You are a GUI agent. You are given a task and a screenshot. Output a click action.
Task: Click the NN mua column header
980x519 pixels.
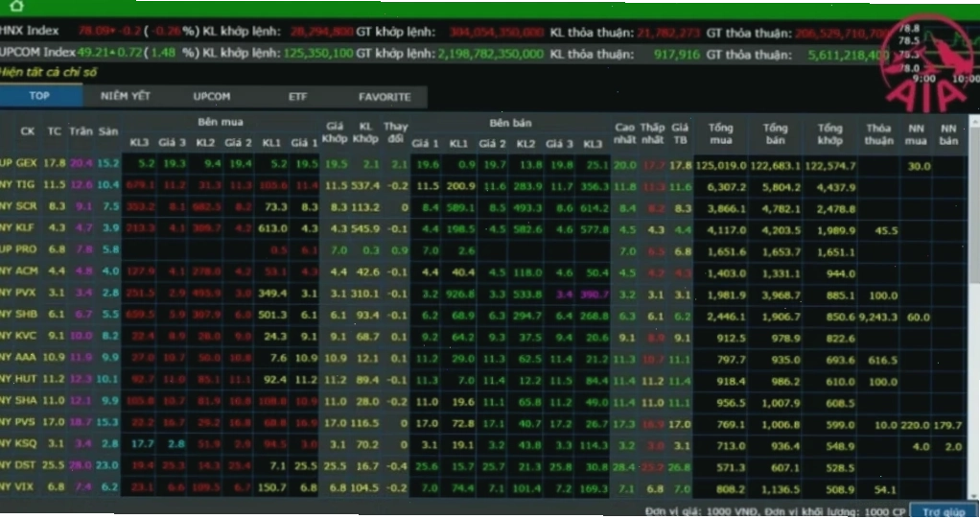coord(916,134)
